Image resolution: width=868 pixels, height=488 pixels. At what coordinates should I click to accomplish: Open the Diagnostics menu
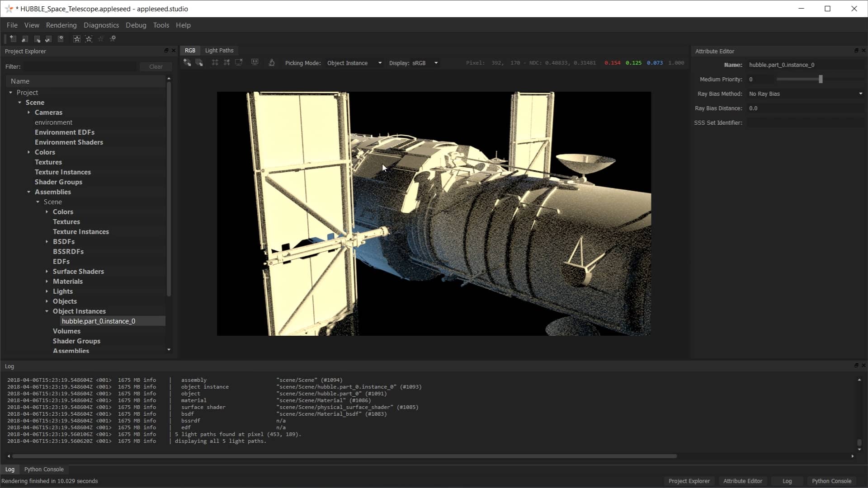tap(101, 25)
